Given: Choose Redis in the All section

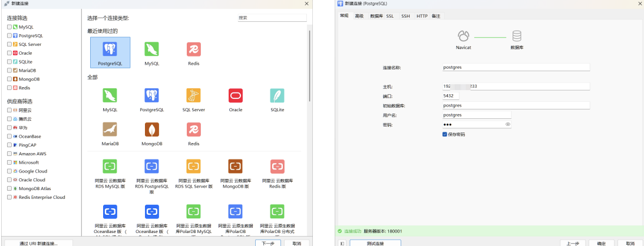Looking at the screenshot, I should [x=193, y=133].
